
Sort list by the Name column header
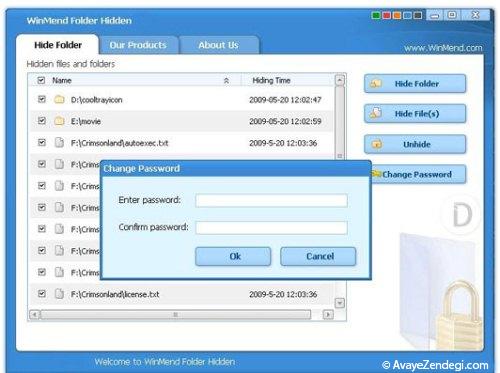[62, 80]
